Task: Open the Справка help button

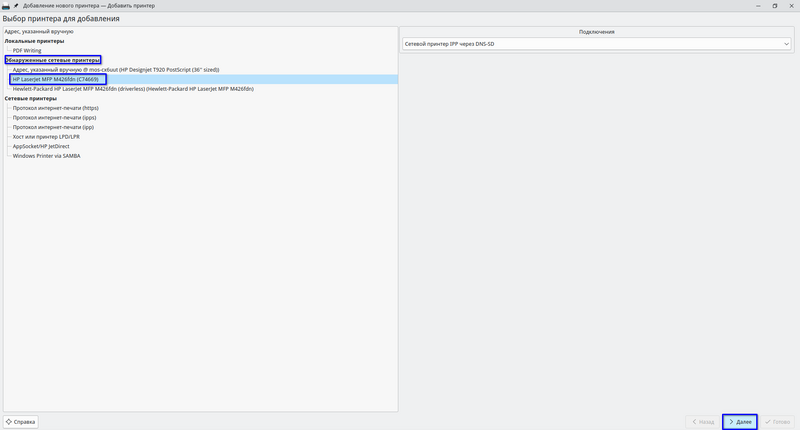Action: [x=21, y=422]
